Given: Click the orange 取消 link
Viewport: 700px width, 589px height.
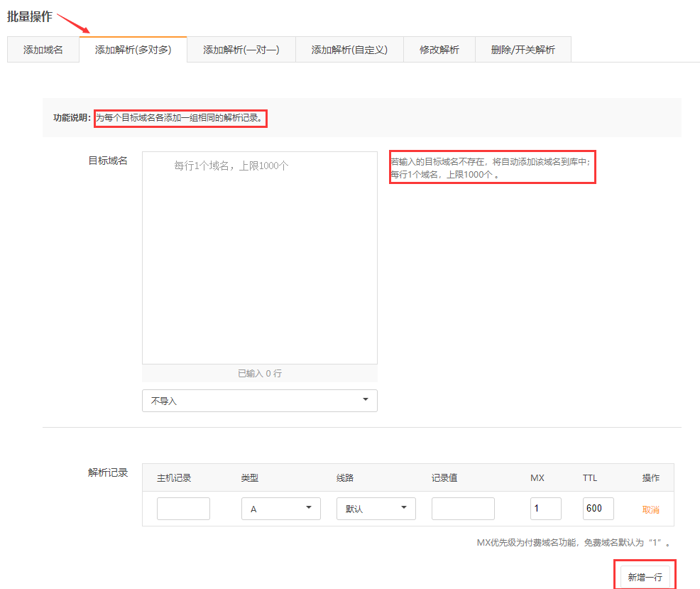Looking at the screenshot, I should pyautogui.click(x=650, y=509).
